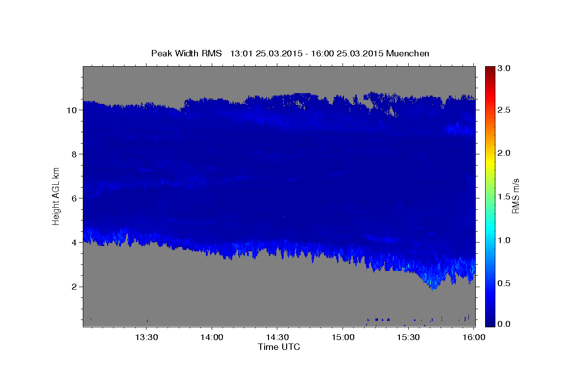Click the plot title 'Peak Width RMS'
588x392 pixels.
coord(186,53)
